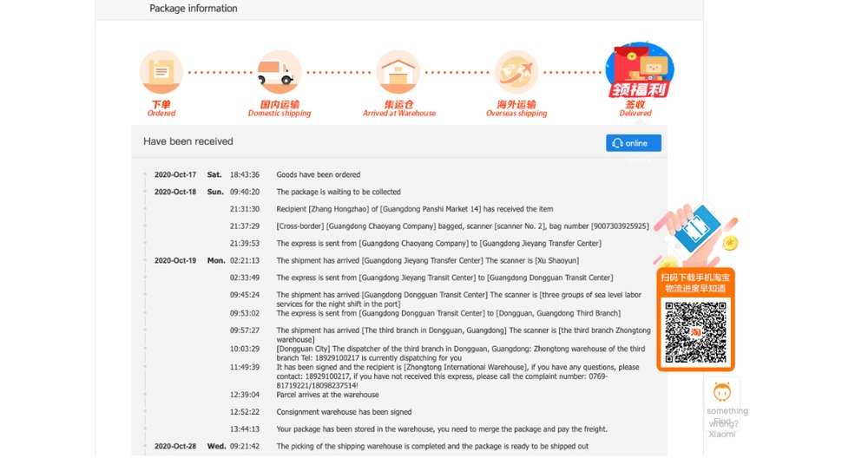Click the Ordered step package icon

(x=161, y=72)
